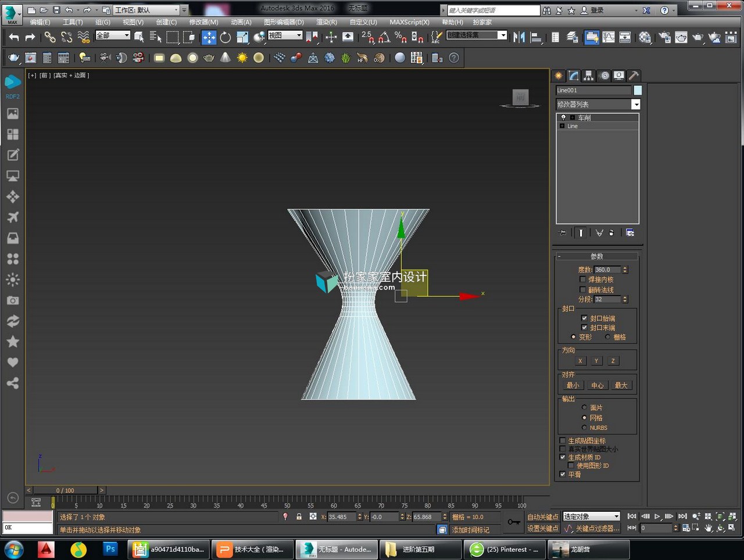The image size is (744, 560).
Task: Open the 工具(T) menu
Action: tap(73, 22)
